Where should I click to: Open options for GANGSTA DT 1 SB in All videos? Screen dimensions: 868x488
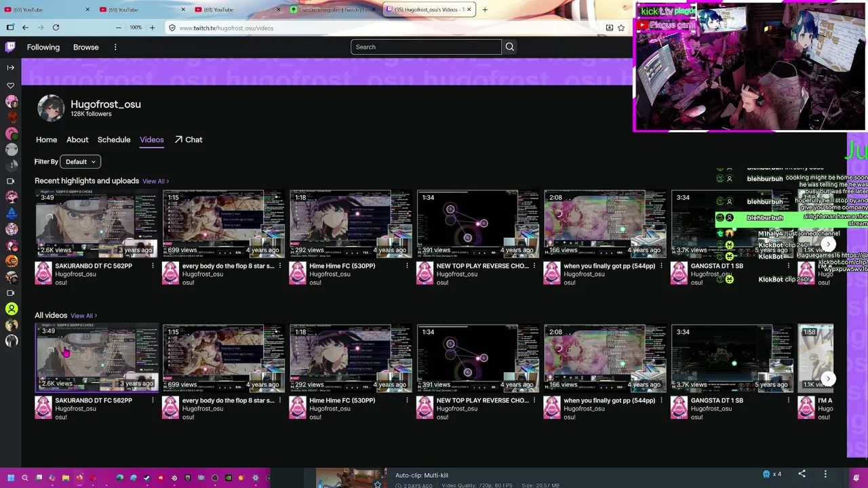click(789, 401)
